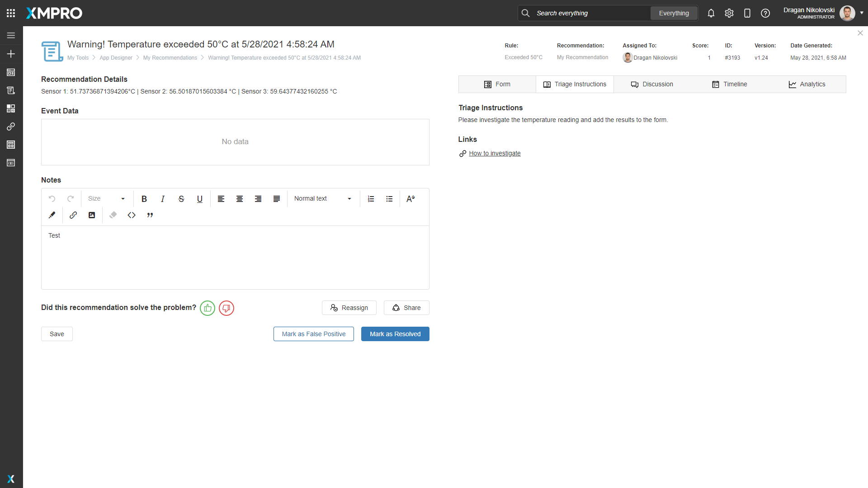Image resolution: width=868 pixels, height=488 pixels.
Task: Open the apps grid launcher icon
Action: point(11,13)
